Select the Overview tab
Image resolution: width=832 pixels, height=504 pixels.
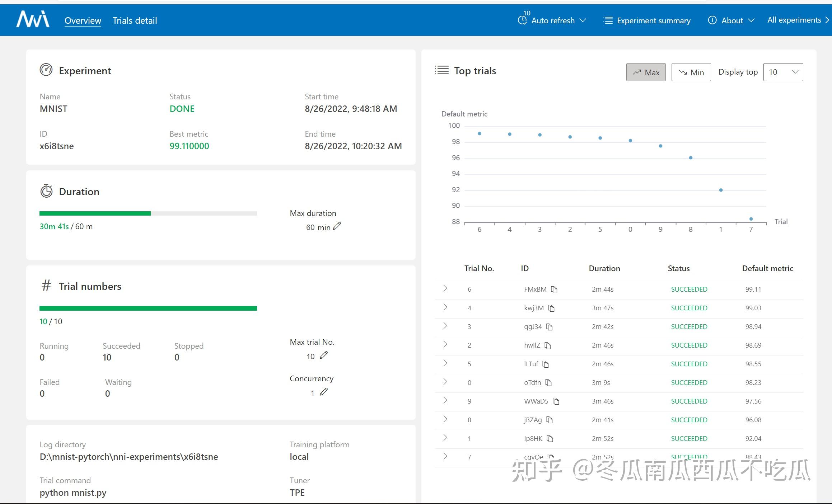coord(83,20)
